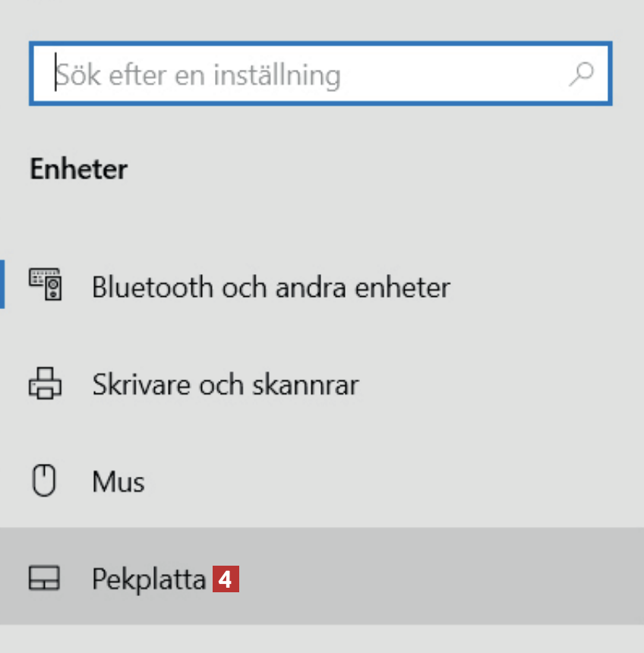The width and height of the screenshot is (644, 653).
Task: Click the red number 4 badge
Action: point(226,580)
